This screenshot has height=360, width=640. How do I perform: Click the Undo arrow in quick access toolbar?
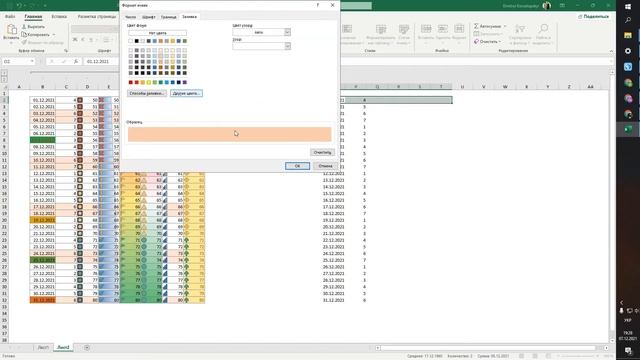click(x=19, y=5)
